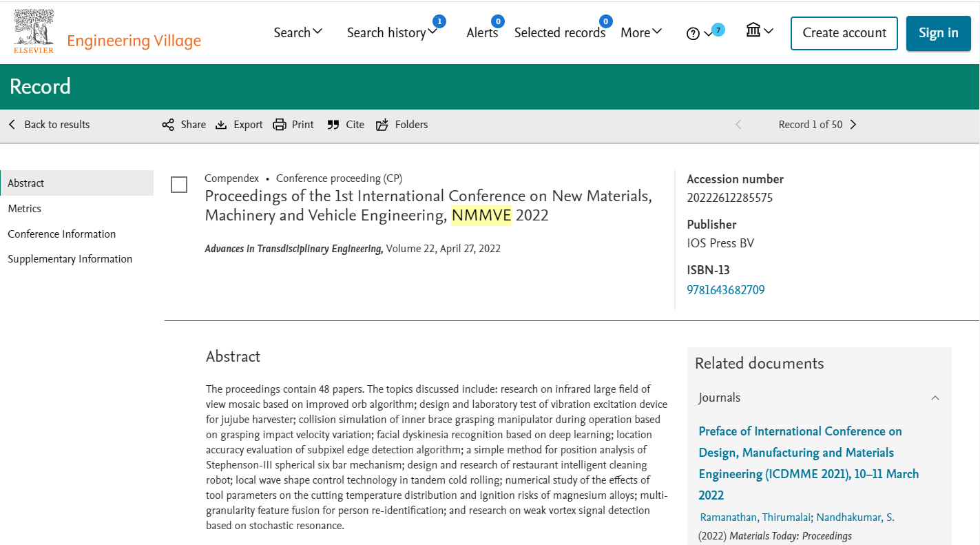The width and height of the screenshot is (980, 545).
Task: Click the Share icon
Action: [168, 125]
